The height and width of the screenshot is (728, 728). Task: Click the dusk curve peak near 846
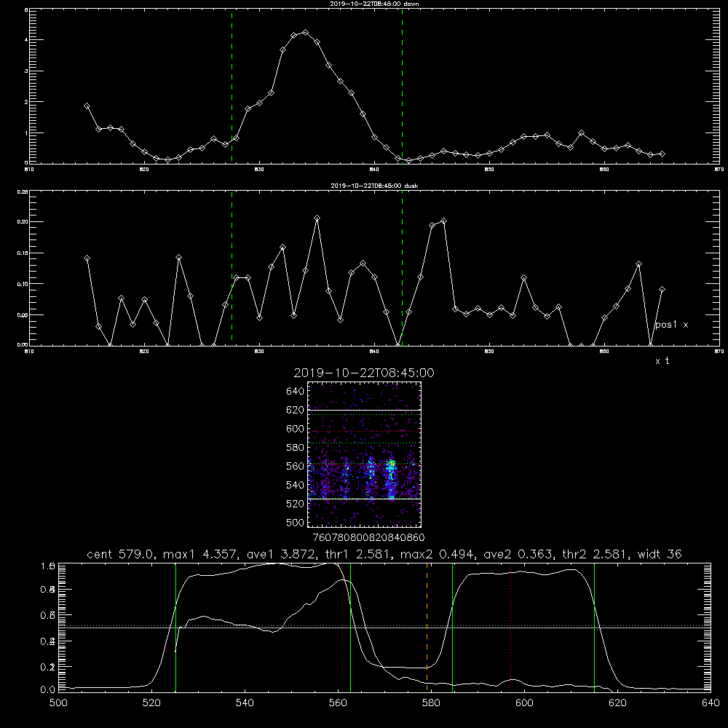[x=443, y=221]
